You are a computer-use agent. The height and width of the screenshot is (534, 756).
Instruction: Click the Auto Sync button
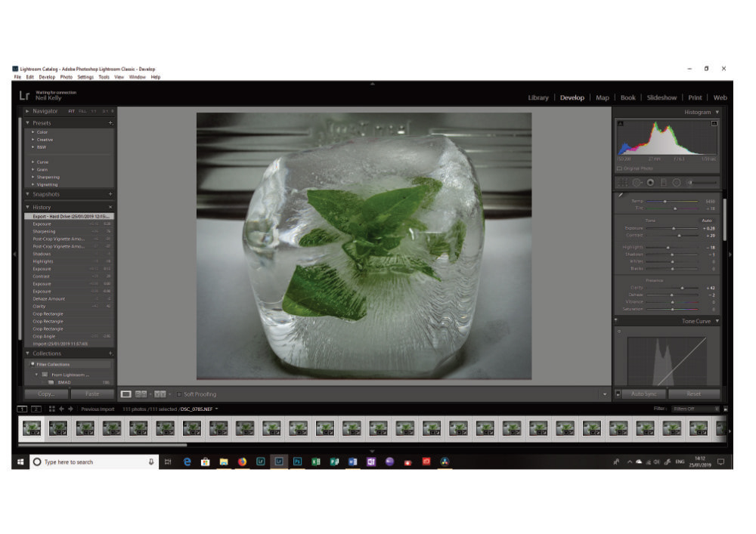click(643, 394)
